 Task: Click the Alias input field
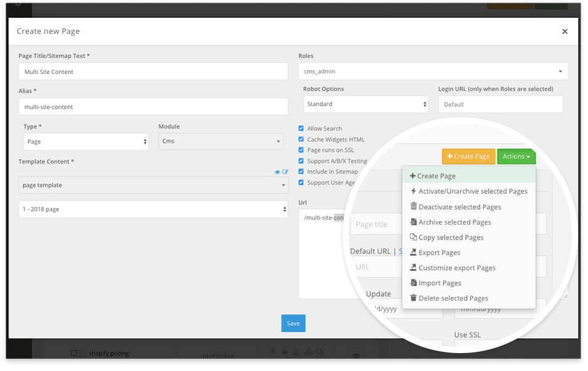coord(153,107)
